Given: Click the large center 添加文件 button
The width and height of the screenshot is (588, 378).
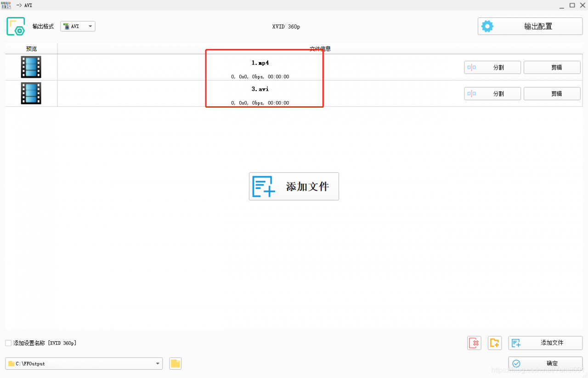Looking at the screenshot, I should click(294, 186).
